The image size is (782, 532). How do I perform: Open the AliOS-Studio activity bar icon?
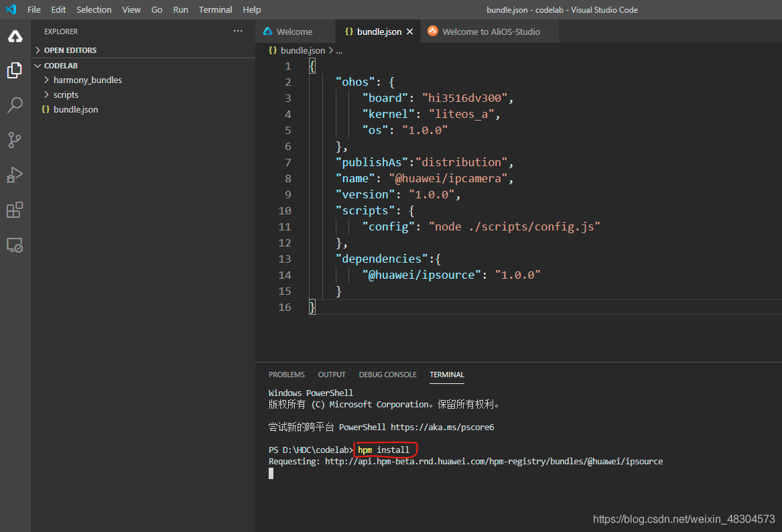15,36
